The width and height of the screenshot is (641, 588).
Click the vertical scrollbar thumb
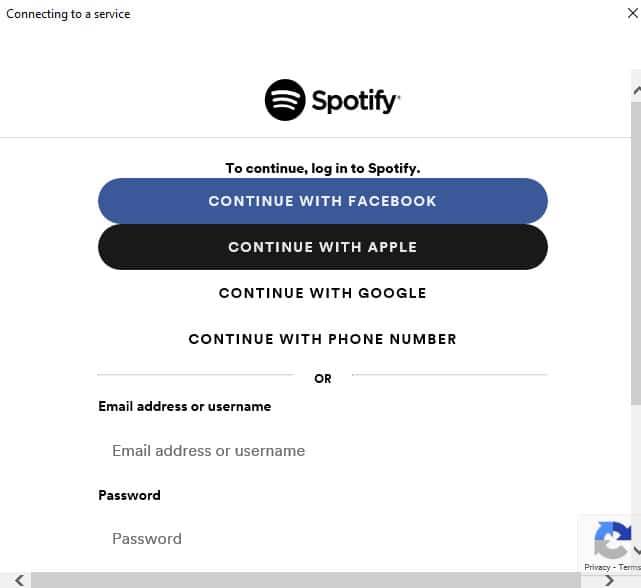click(x=636, y=250)
